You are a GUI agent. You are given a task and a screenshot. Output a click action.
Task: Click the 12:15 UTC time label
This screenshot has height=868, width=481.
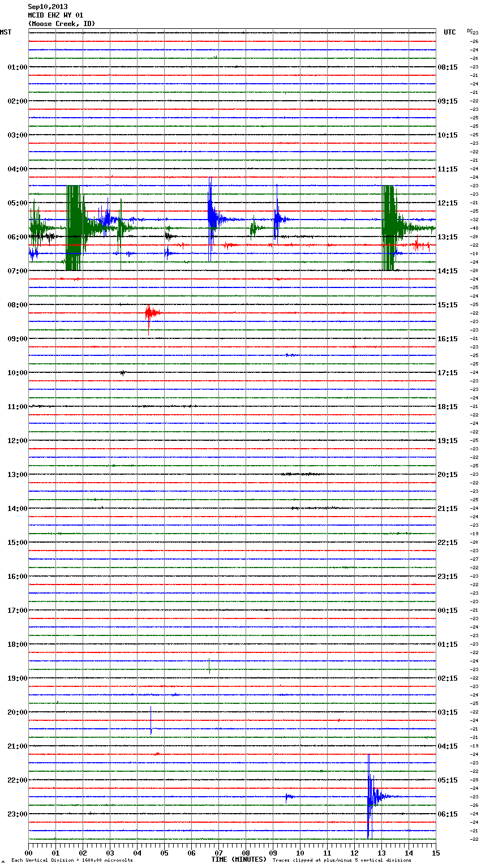(448, 203)
